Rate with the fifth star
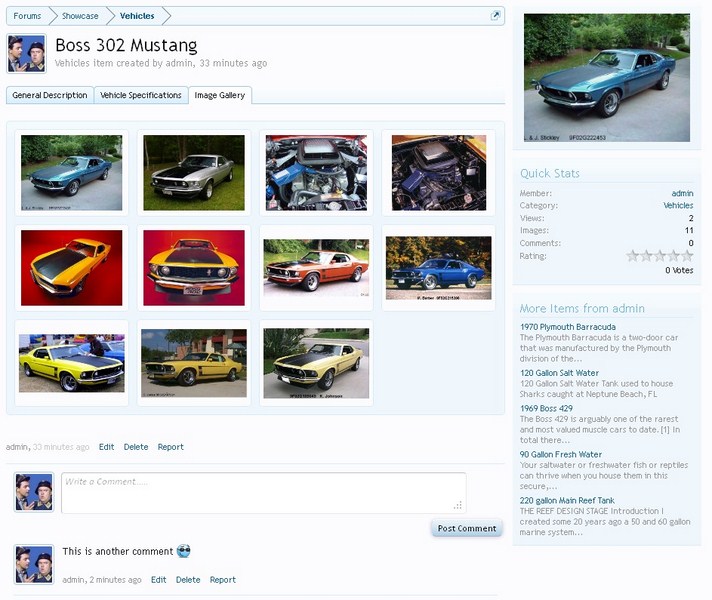 pos(687,256)
